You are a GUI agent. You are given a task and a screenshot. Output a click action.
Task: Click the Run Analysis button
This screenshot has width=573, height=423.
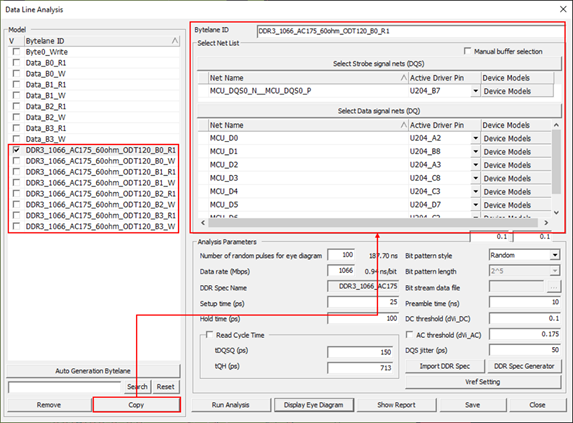click(x=231, y=405)
